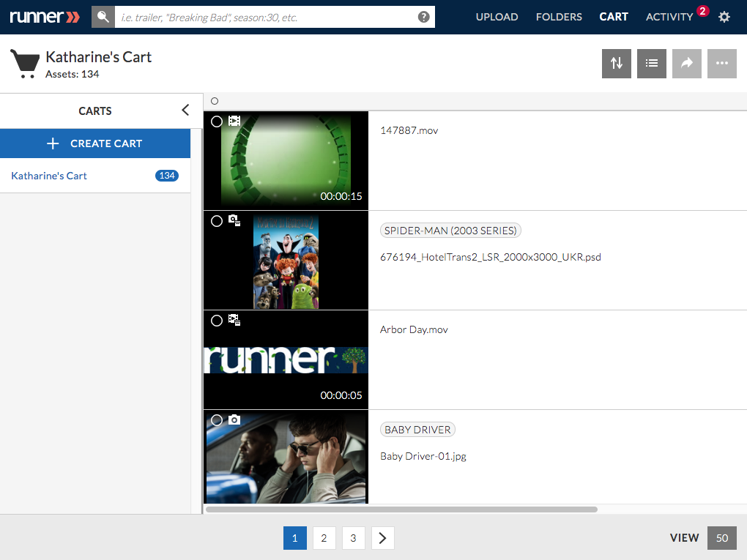The width and height of the screenshot is (747, 560).
Task: Toggle the select-all circle in header
Action: [215, 101]
